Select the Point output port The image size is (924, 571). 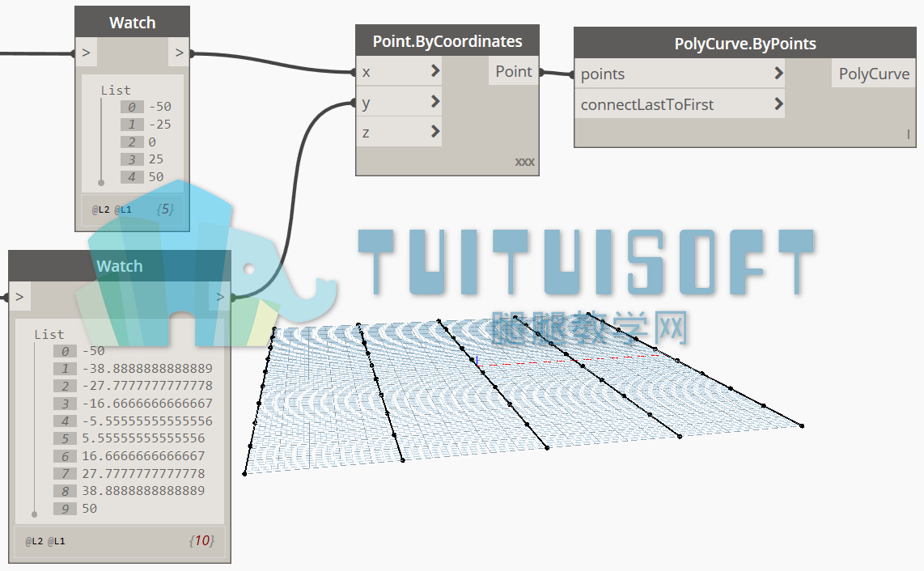click(x=513, y=71)
